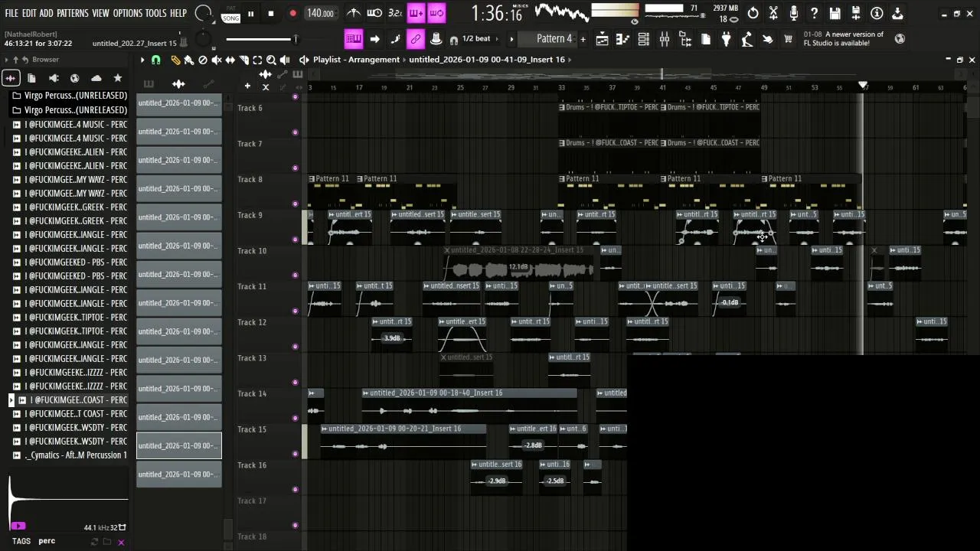
Task: Open the tempo tapper
Action: pos(747,39)
